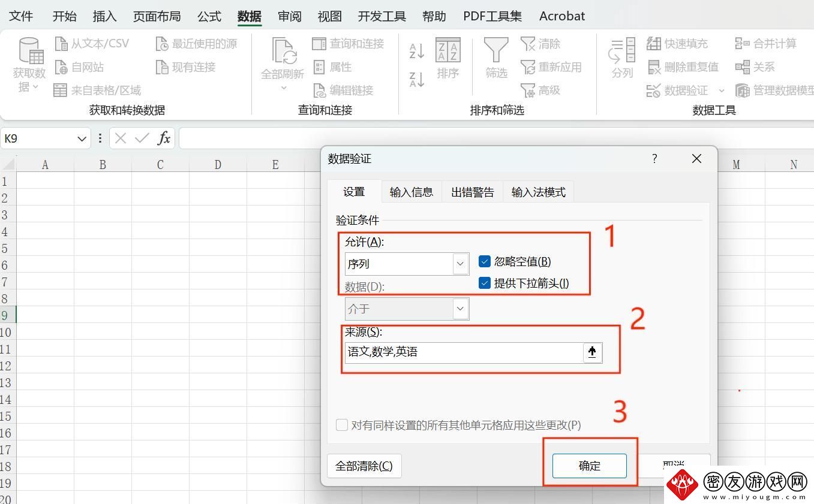Click 从文本/CSV import icon
Screen dimensions: 814x504
coord(61,44)
